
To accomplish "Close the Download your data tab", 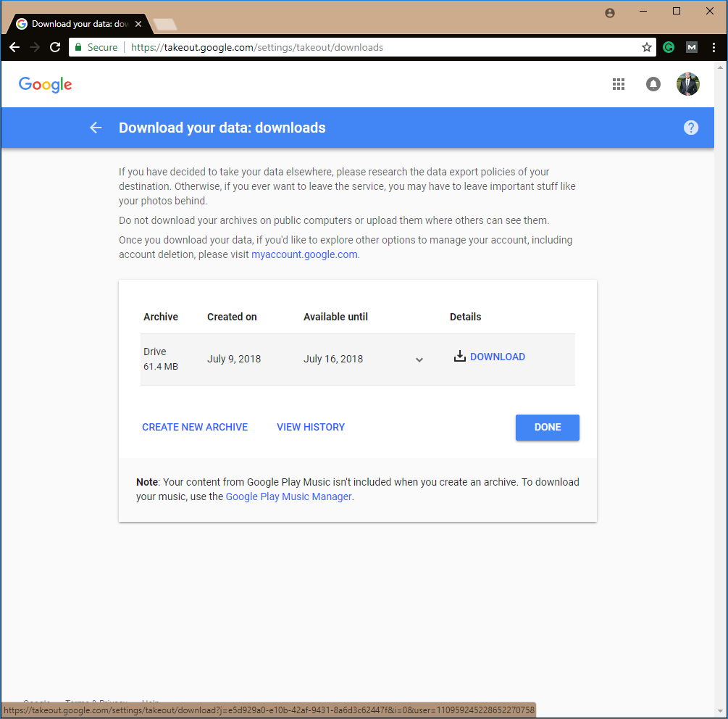I will [138, 24].
